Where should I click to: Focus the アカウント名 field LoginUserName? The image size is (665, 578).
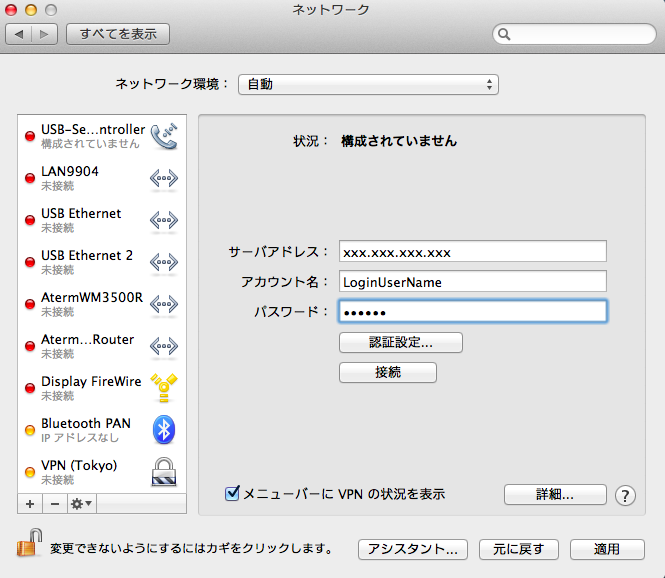click(473, 281)
